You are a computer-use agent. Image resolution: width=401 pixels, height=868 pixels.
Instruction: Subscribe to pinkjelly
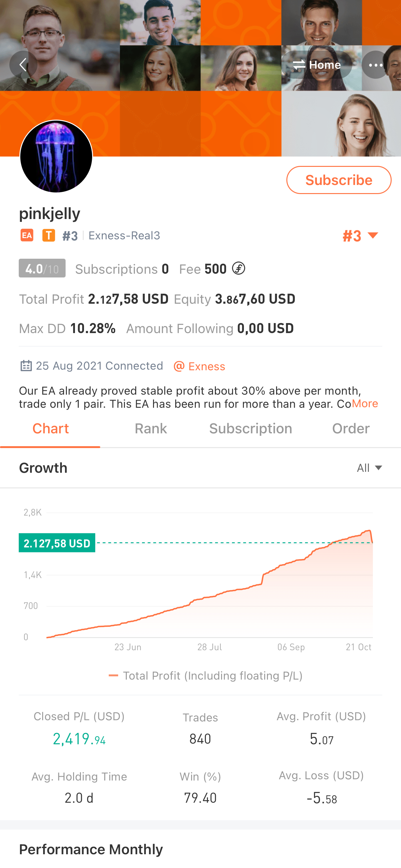[x=339, y=180]
